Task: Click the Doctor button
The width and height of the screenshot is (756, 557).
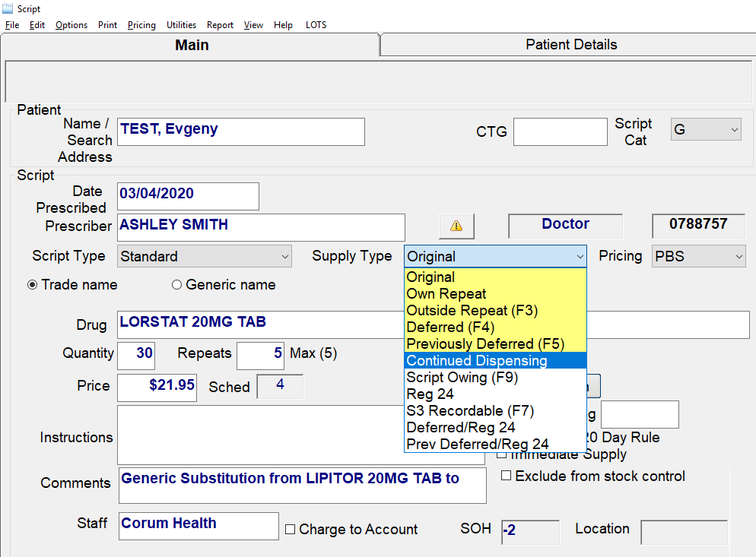Action: tap(565, 224)
